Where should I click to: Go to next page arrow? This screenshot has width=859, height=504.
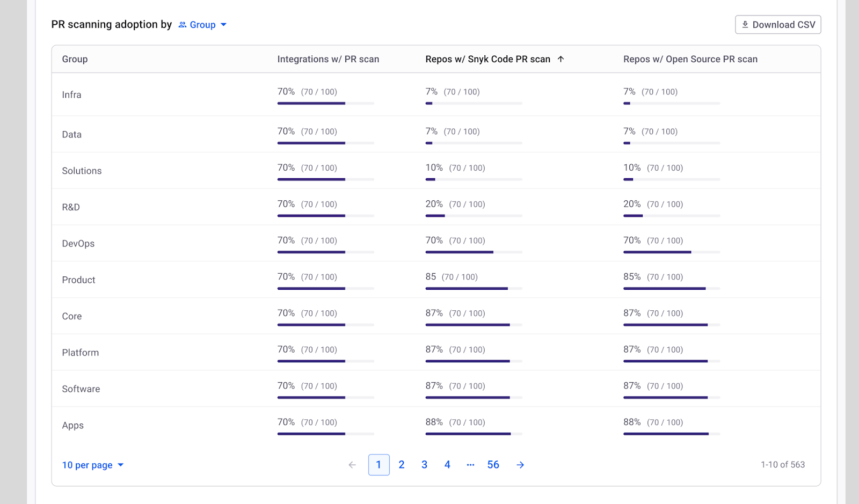tap(520, 465)
